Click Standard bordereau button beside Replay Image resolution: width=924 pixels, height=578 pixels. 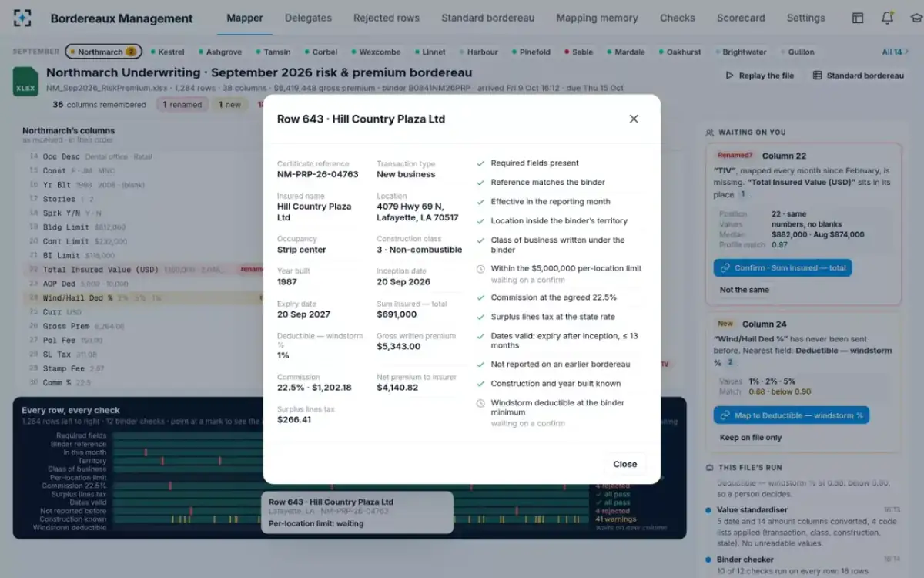coord(859,76)
